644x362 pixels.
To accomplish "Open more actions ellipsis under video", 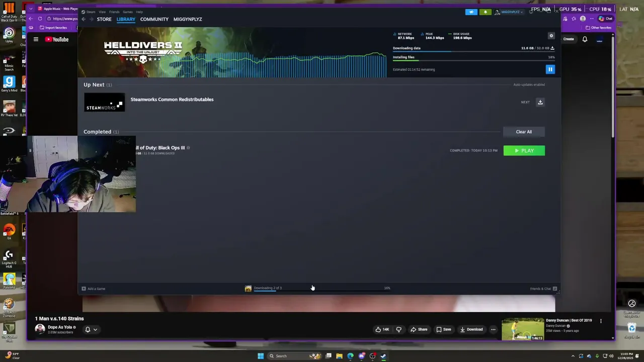I will pos(493,329).
